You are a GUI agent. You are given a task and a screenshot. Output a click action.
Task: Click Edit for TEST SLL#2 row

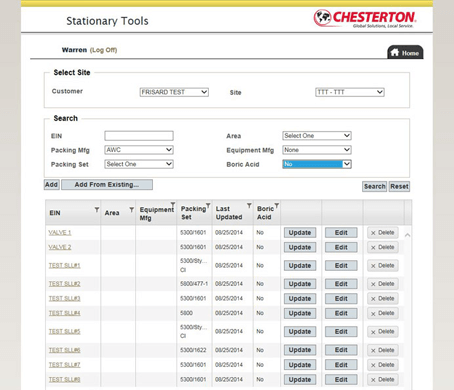pyautogui.click(x=341, y=284)
